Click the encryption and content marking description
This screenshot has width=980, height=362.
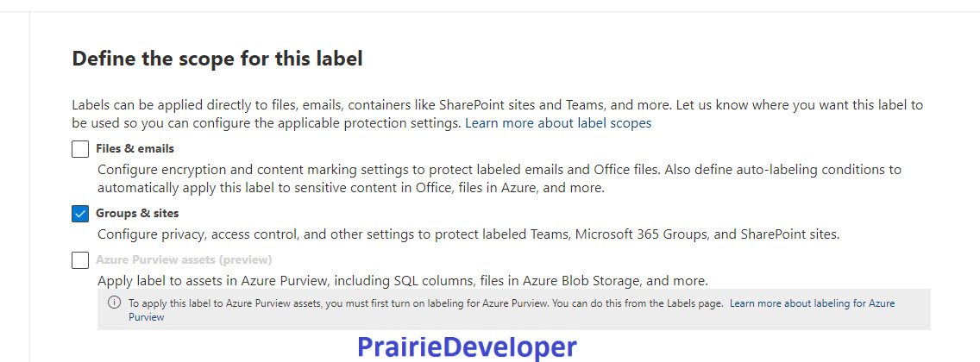click(x=499, y=178)
